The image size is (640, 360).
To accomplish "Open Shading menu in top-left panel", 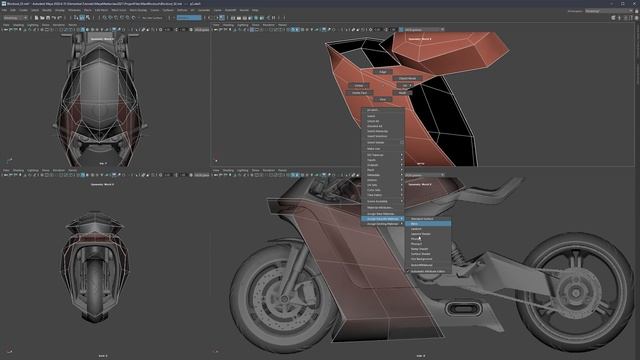I will coord(18,25).
